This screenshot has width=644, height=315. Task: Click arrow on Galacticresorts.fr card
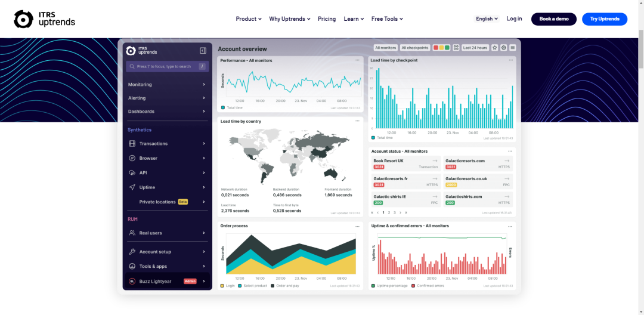pos(435,179)
